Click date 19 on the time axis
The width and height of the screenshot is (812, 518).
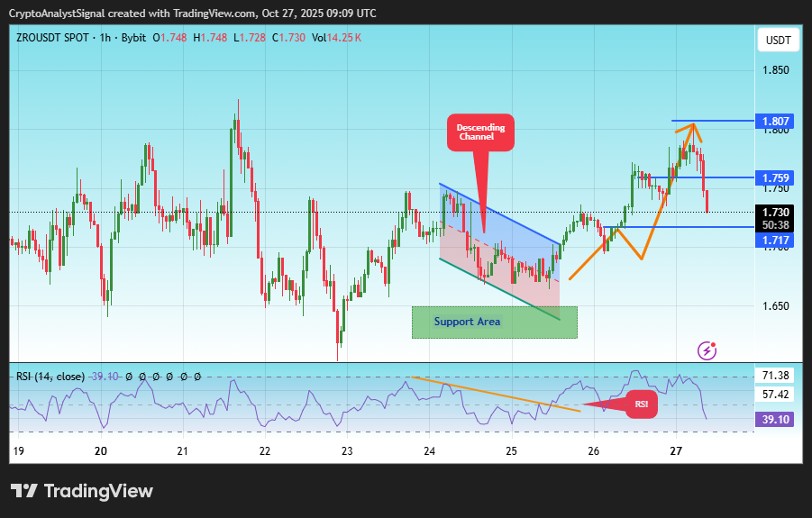(x=18, y=451)
